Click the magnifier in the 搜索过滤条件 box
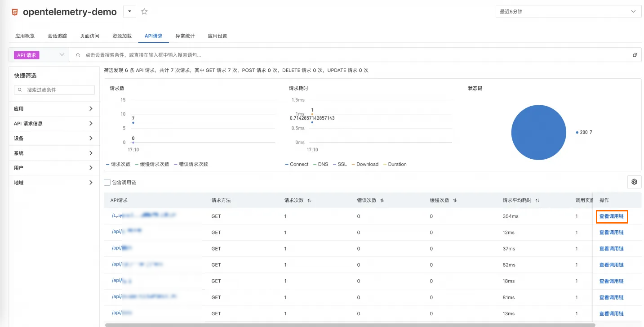Screen dimensions: 644x327 pyautogui.click(x=19, y=90)
